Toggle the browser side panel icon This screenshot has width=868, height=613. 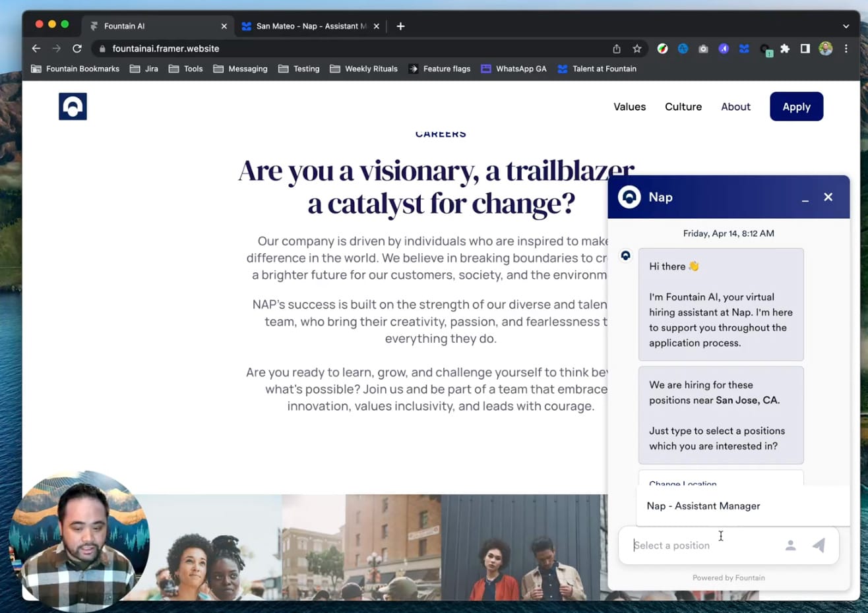[805, 49]
